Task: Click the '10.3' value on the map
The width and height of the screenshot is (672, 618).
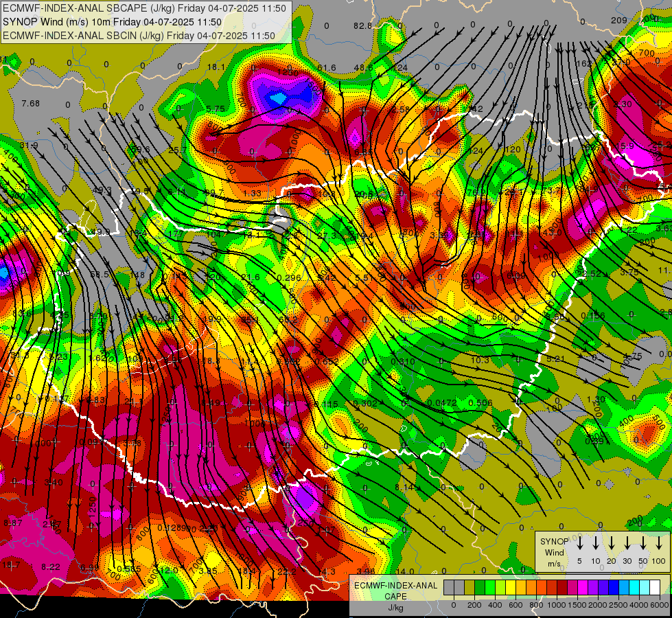Action: (480, 360)
